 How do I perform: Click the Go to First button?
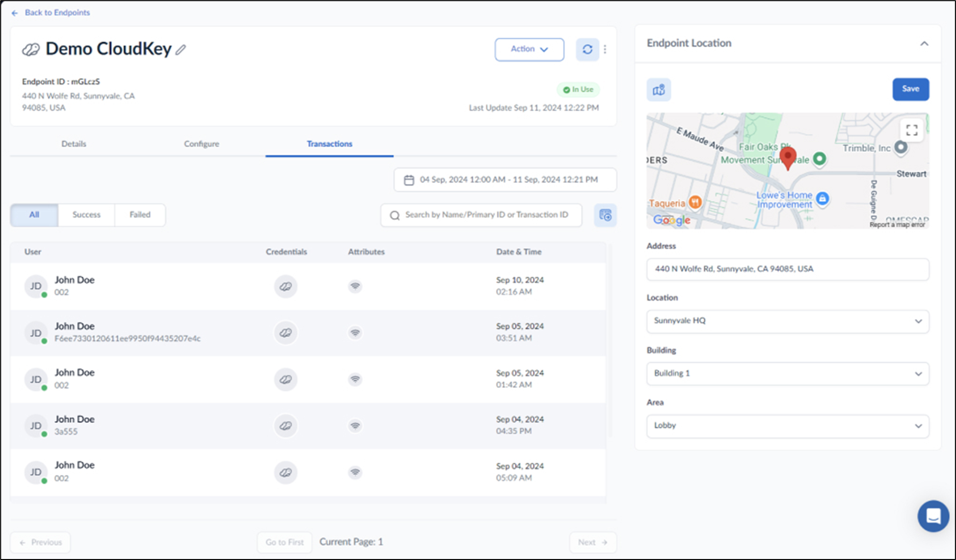[x=284, y=542]
